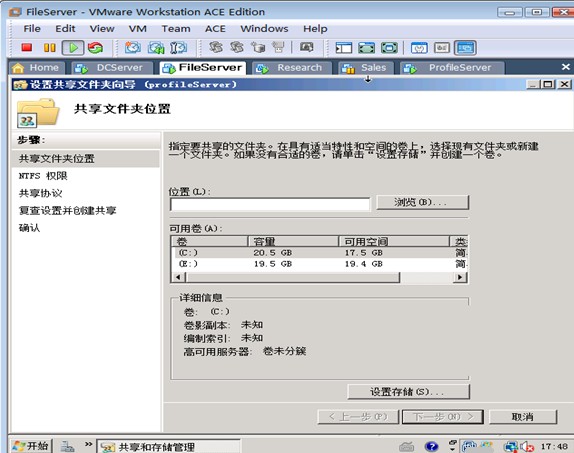Open the Snapshot Manager wrench icon
The height and width of the screenshot is (453, 574).
[x=179, y=48]
